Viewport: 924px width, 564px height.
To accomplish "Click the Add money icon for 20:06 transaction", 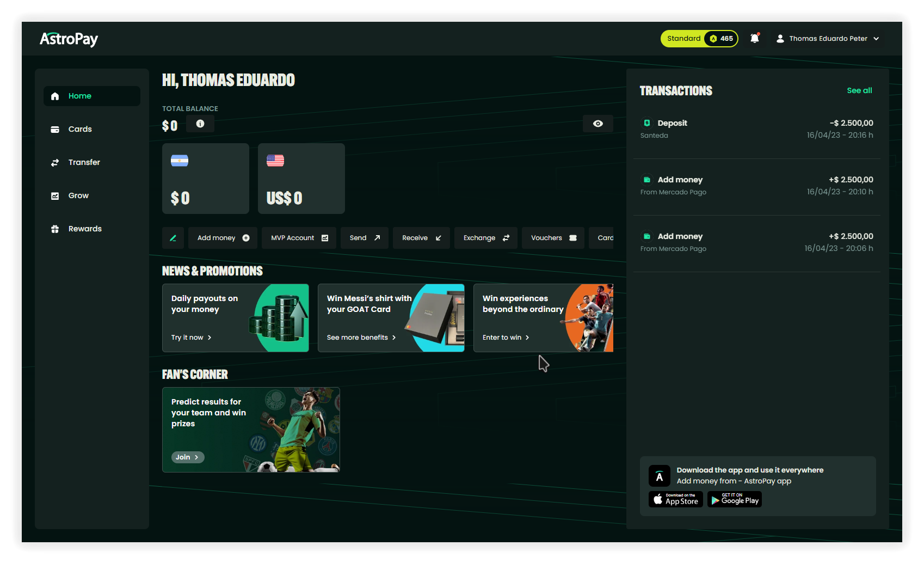I will 647,236.
